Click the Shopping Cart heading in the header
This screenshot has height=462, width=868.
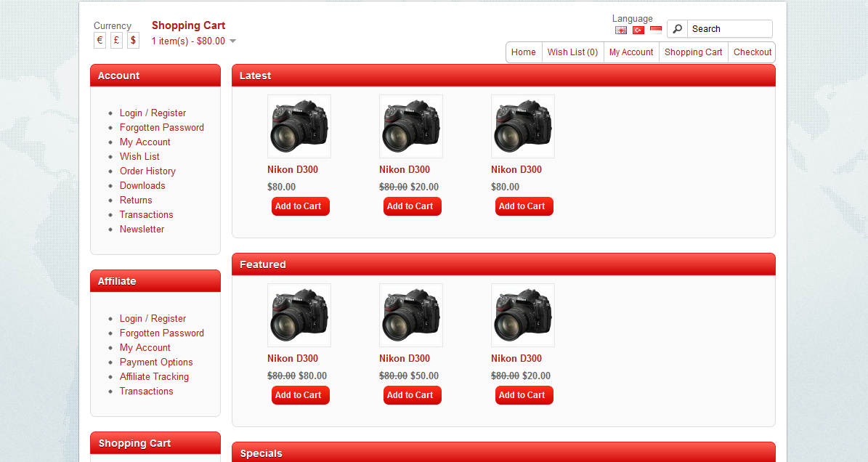click(x=188, y=25)
